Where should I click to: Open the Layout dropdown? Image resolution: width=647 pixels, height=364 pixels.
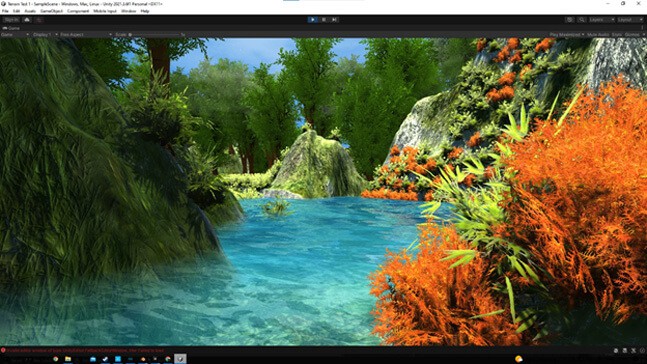pos(630,19)
